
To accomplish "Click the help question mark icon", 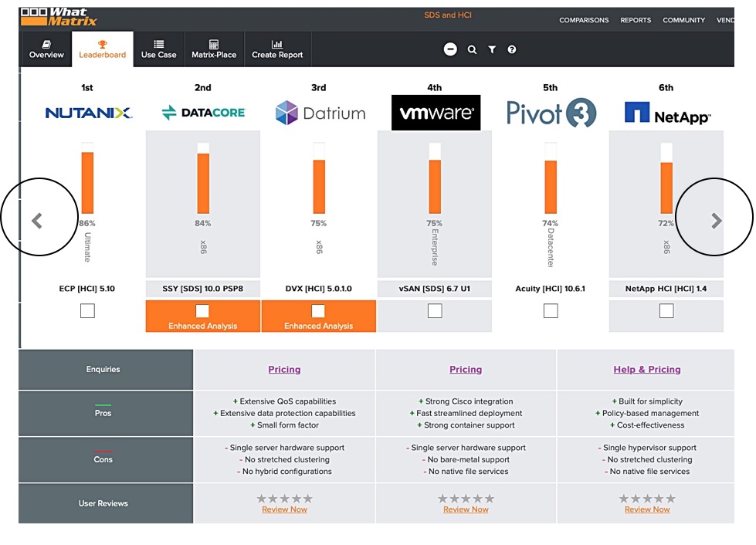I will pyautogui.click(x=511, y=49).
